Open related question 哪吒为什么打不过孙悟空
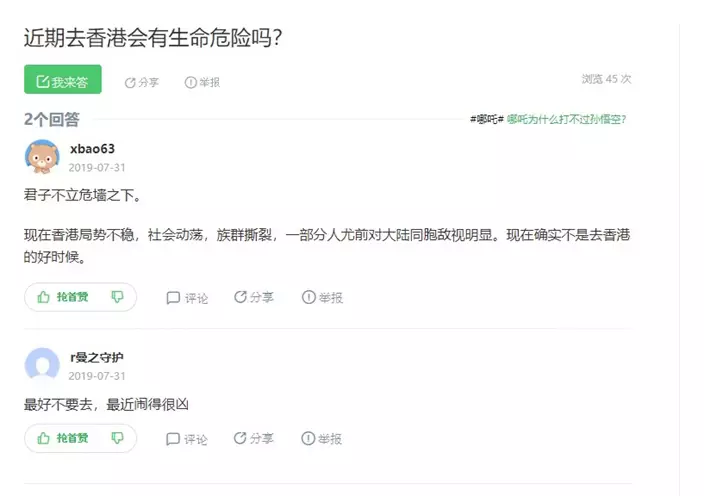This screenshot has width=704, height=496. (x=566, y=119)
